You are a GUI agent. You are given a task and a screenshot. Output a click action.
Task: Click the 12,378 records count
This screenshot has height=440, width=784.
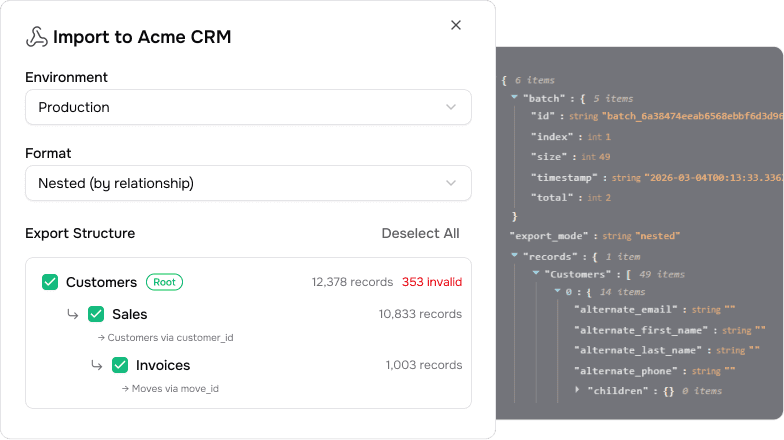point(352,282)
